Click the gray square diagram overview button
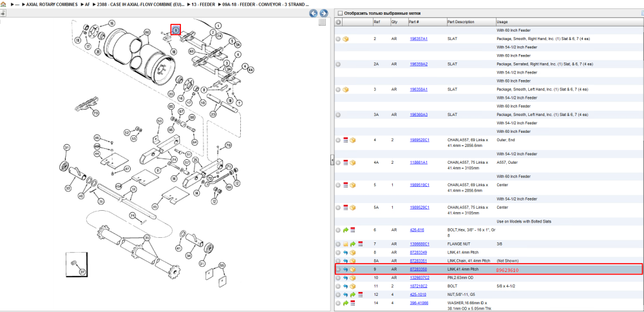644x312 pixels. [323, 22]
